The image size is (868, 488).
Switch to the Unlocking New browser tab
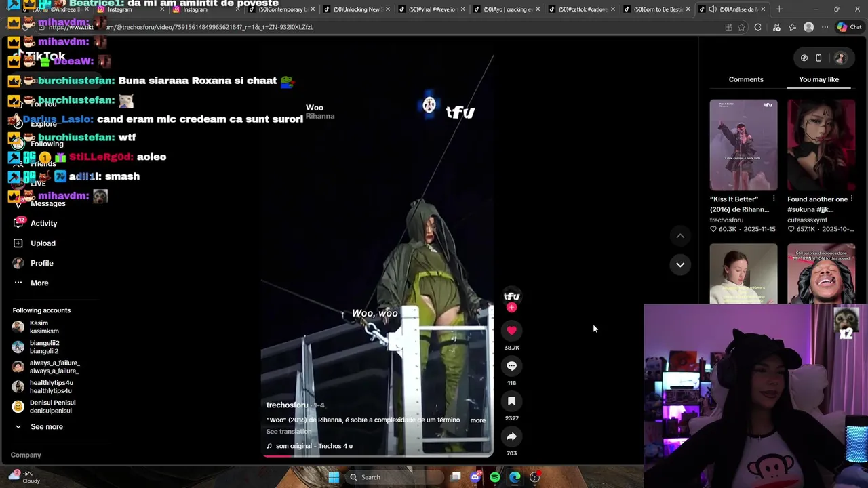point(357,9)
